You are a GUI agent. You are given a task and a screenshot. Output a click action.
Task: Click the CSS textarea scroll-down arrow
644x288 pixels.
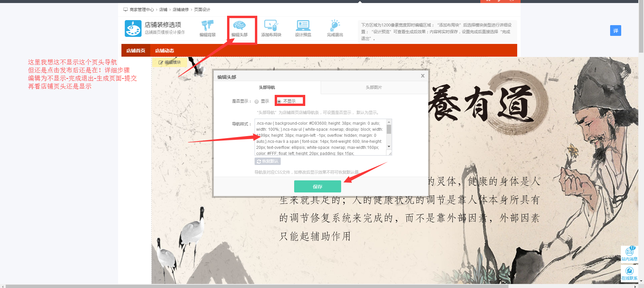(389, 147)
